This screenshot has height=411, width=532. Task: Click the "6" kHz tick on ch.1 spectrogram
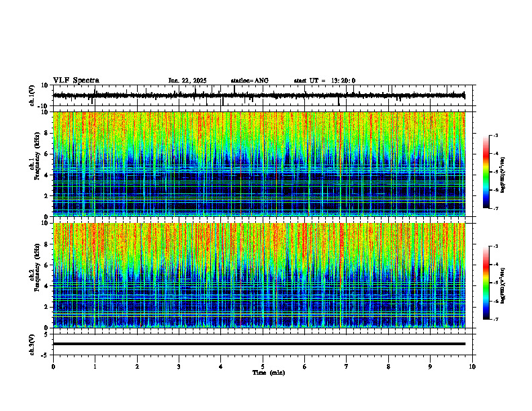[x=47, y=154]
